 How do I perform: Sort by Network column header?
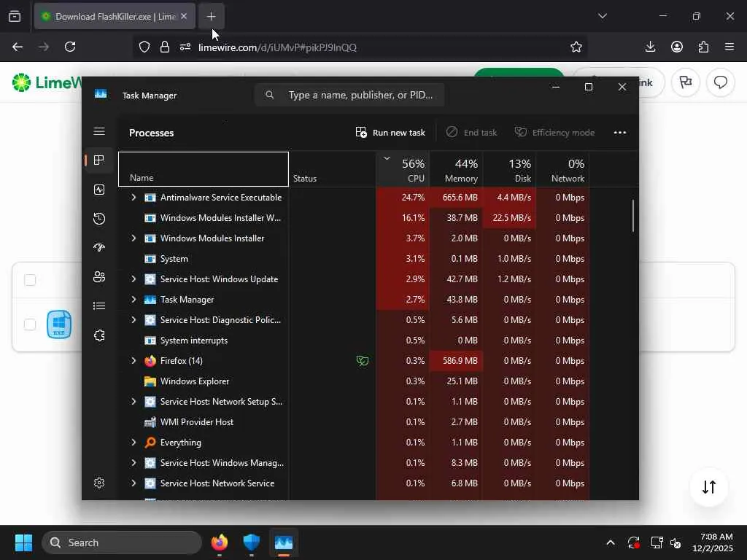(x=562, y=169)
